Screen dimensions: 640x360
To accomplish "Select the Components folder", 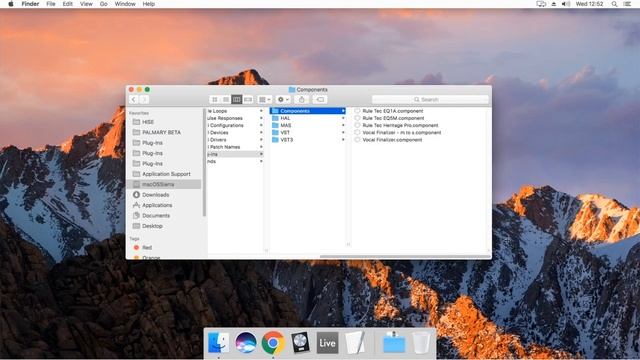I will [308, 111].
